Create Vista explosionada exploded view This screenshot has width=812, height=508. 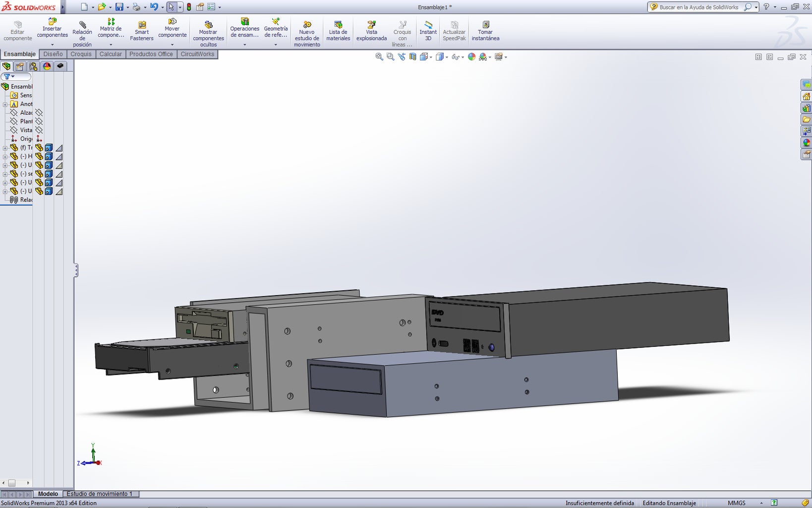371,31
